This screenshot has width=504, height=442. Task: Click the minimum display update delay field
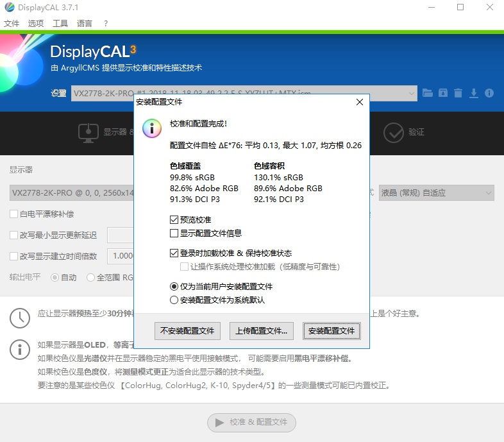point(121,235)
